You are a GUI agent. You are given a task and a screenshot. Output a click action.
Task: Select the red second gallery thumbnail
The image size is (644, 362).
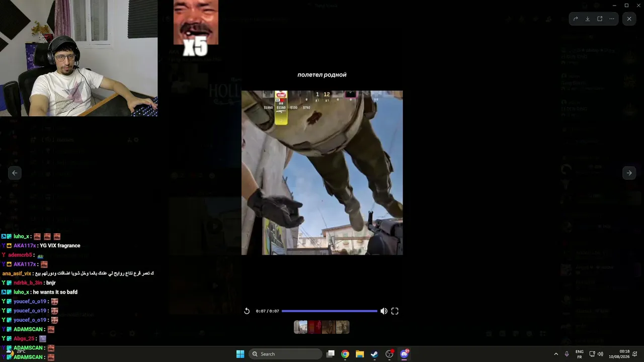tap(314, 327)
